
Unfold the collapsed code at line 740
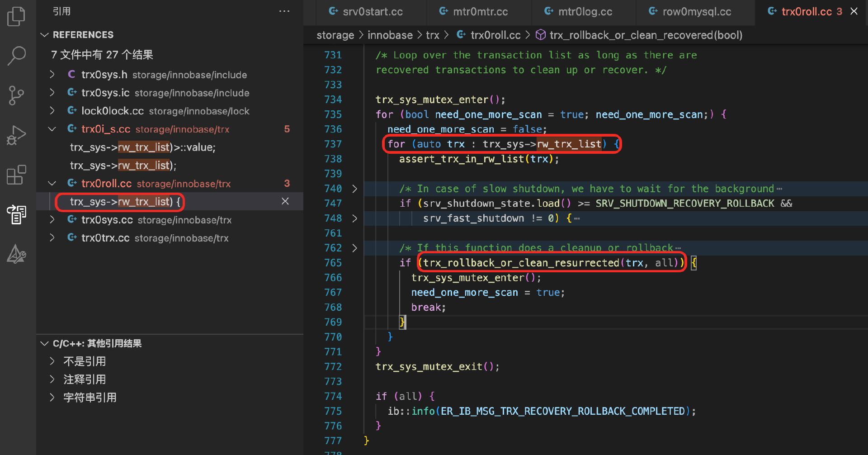tap(355, 189)
